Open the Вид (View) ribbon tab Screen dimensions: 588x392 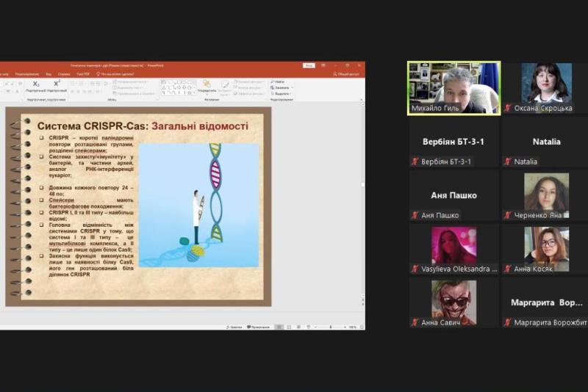tap(49, 74)
